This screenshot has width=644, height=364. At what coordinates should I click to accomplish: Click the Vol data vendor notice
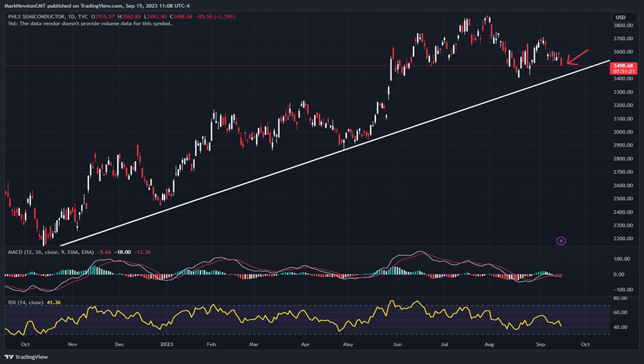click(90, 24)
